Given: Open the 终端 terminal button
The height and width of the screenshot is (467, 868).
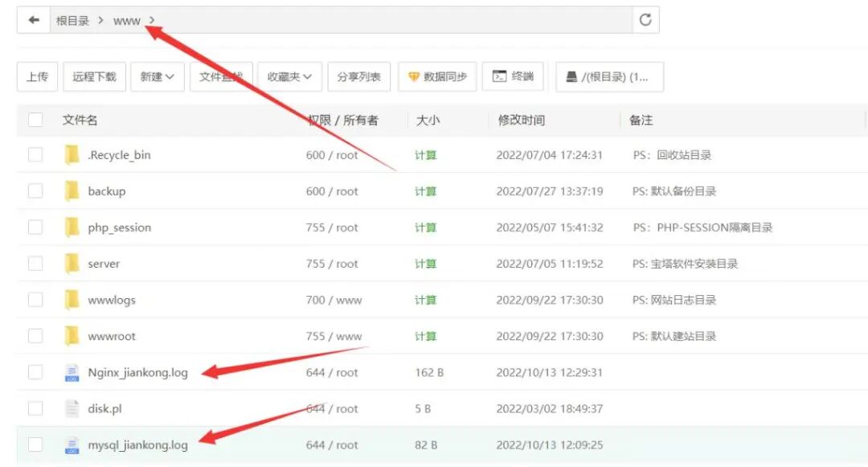Looking at the screenshot, I should (513, 77).
